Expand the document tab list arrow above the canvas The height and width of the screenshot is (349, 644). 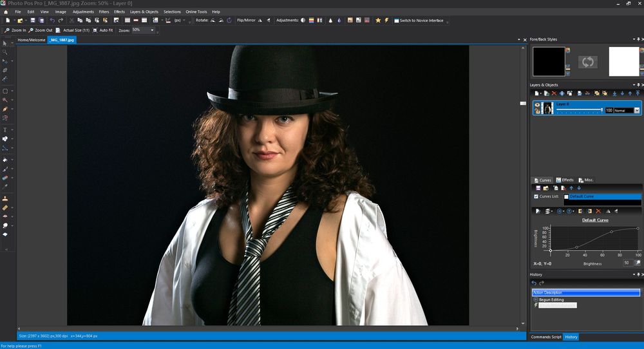point(518,40)
